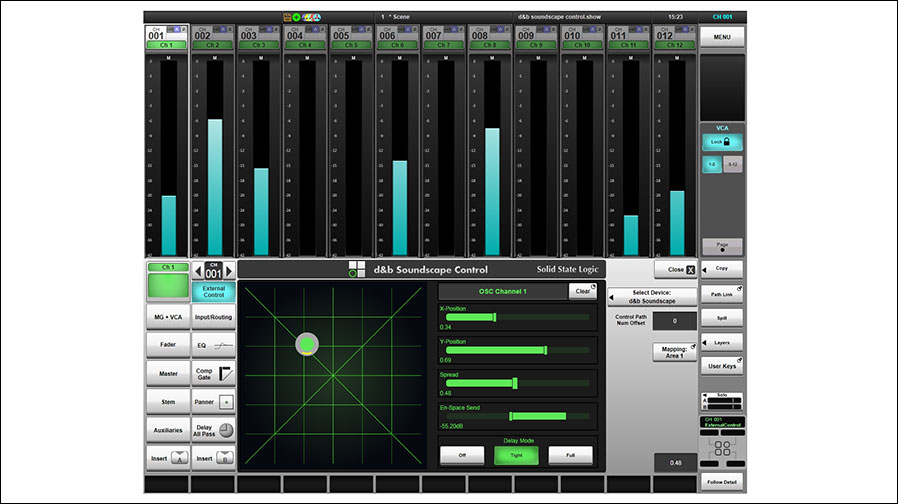
Task: Select channel 005 header
Action: point(351,37)
